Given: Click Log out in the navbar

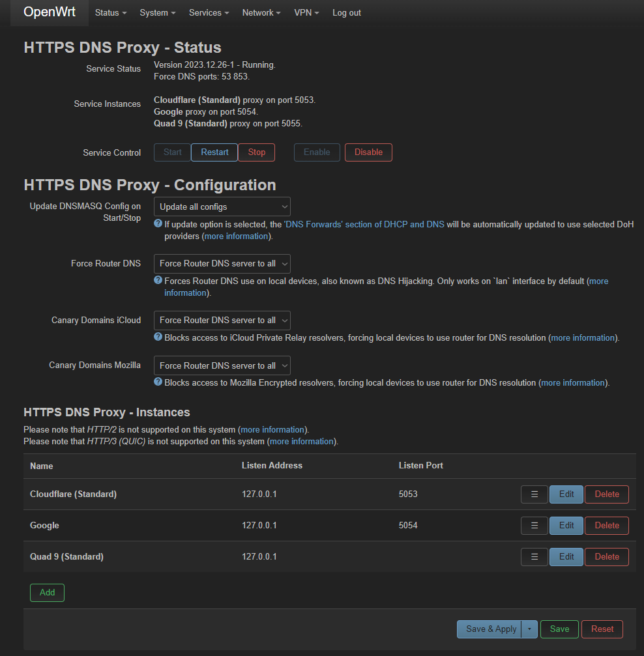Looking at the screenshot, I should [347, 13].
